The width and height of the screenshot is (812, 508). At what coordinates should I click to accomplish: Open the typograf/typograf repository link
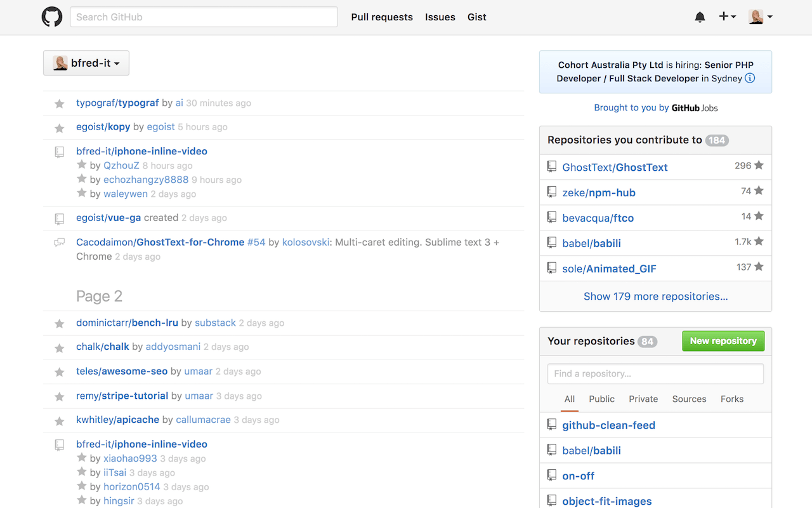tap(117, 103)
